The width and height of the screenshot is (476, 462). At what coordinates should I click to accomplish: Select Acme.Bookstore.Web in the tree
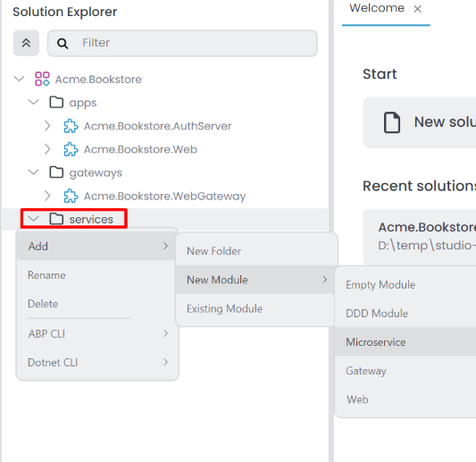[x=140, y=149]
